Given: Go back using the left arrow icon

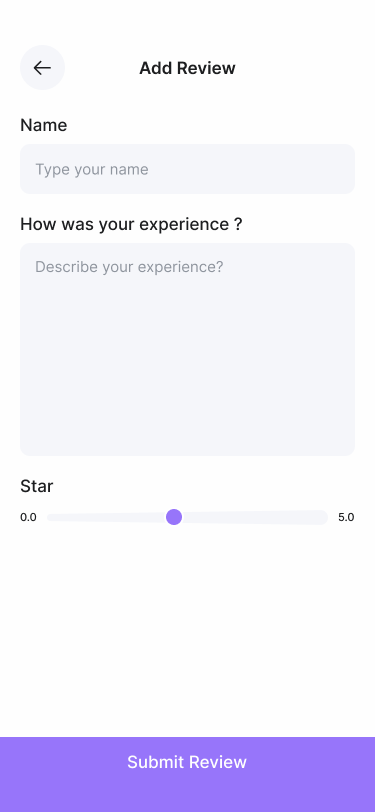Looking at the screenshot, I should [42, 68].
